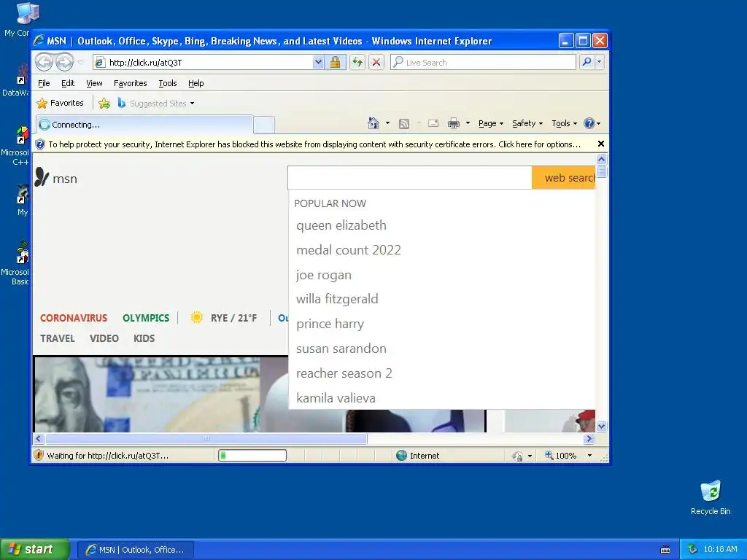
Task: Open the Safety command menu
Action: 527,123
